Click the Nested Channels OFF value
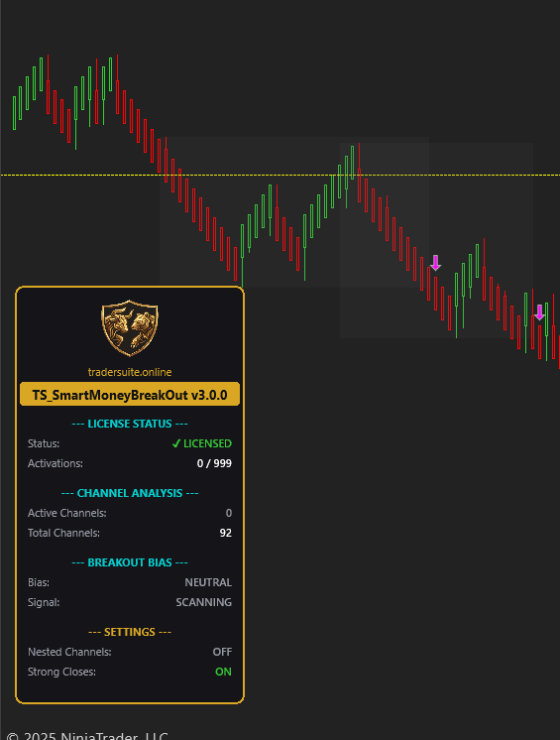Image resolution: width=560 pixels, height=740 pixels. point(222,652)
